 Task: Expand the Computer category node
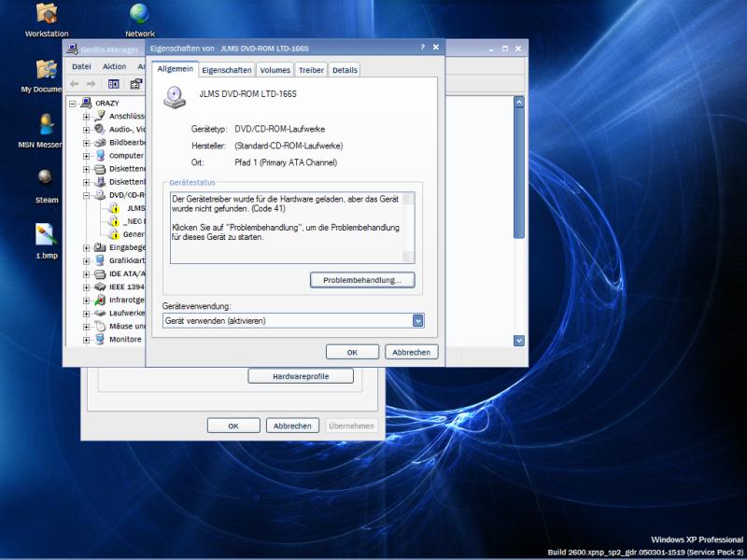(x=86, y=156)
